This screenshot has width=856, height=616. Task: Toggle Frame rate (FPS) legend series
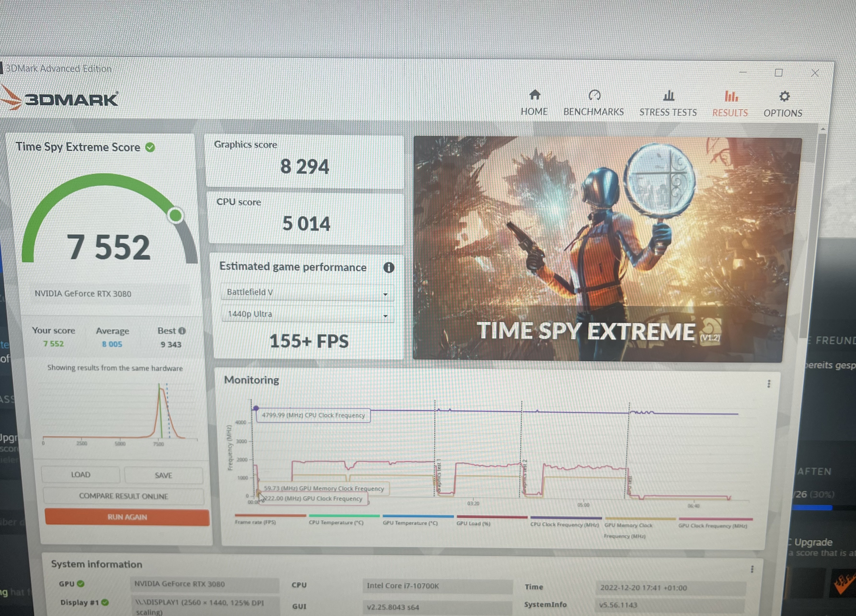[256, 522]
